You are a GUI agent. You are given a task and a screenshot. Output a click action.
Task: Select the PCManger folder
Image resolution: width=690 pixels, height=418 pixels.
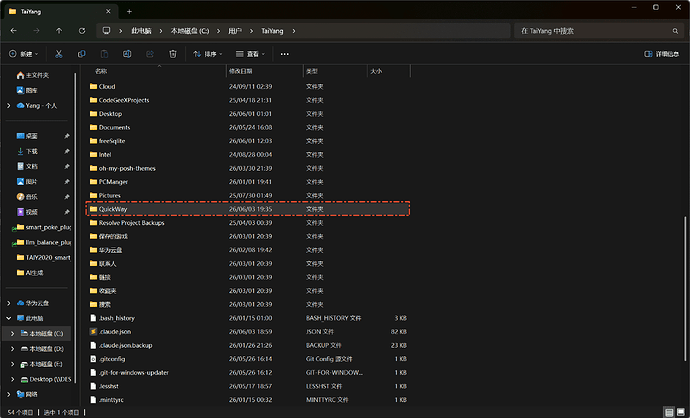click(248, 182)
